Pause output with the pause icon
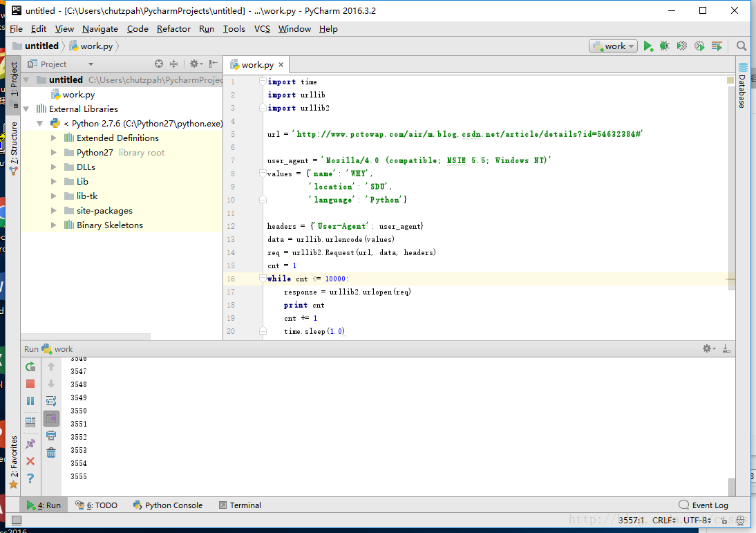The height and width of the screenshot is (533, 756). 30,402
